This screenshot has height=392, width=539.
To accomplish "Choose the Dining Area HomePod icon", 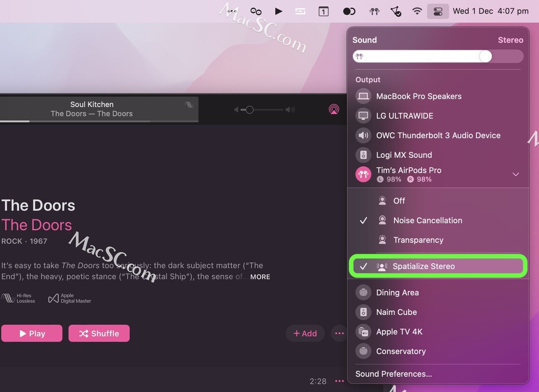I will 363,292.
